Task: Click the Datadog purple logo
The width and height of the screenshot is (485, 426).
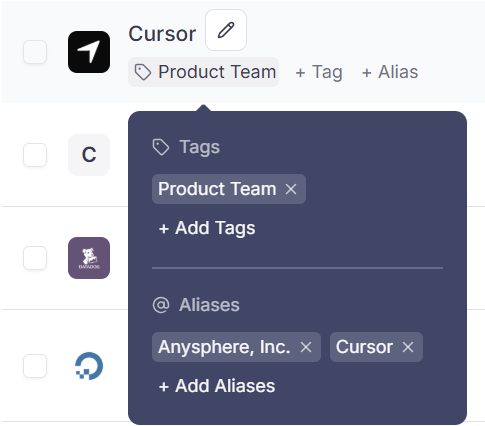Action: (x=89, y=258)
